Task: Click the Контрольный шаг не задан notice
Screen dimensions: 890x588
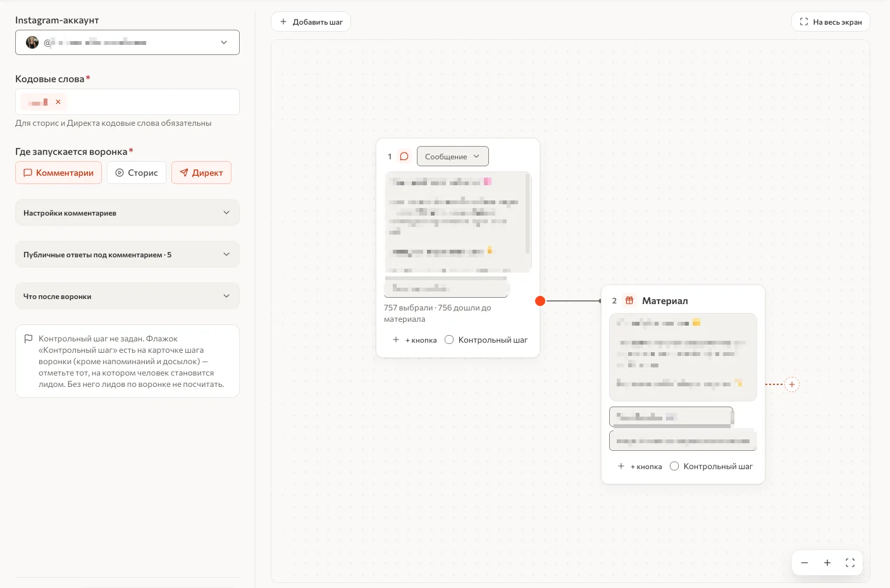Action: pyautogui.click(x=127, y=361)
